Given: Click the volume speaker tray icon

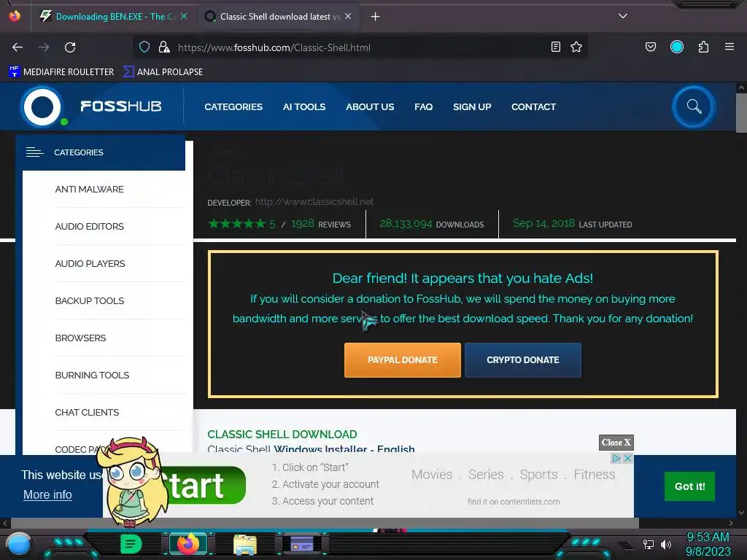Looking at the screenshot, I should [x=666, y=544].
